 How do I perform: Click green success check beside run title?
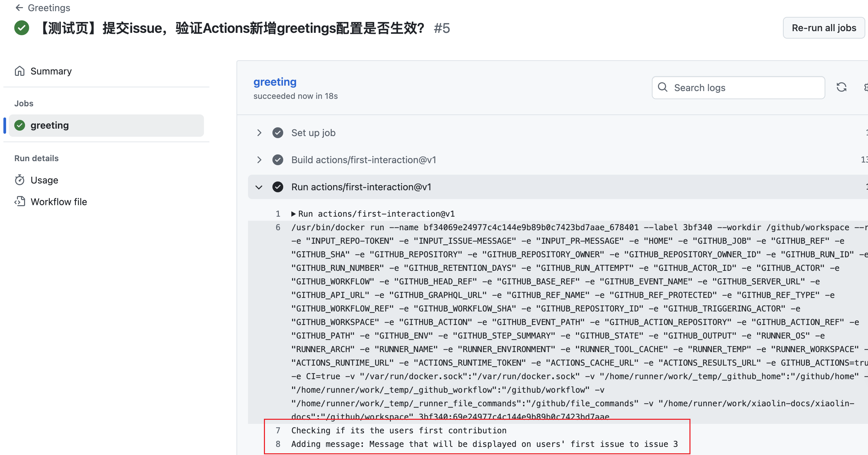(x=22, y=28)
